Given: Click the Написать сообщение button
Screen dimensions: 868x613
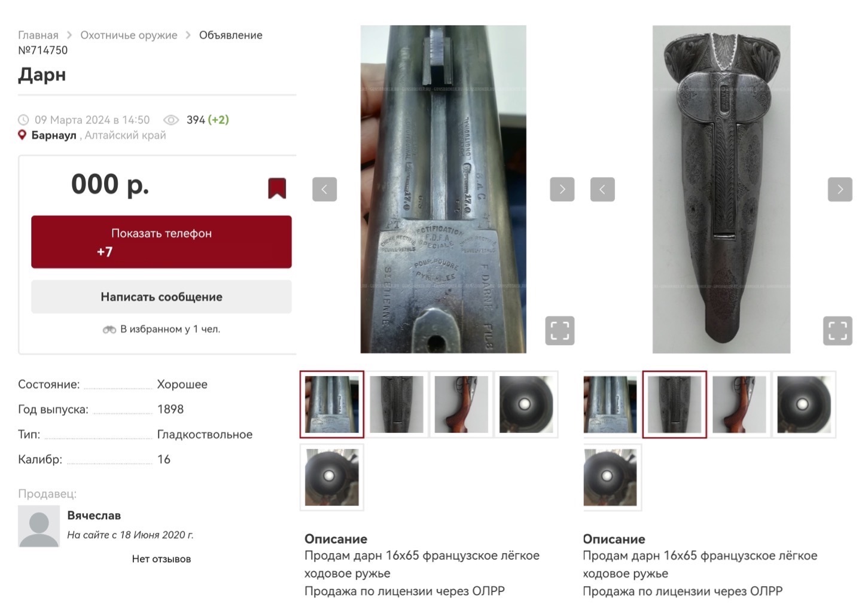Looking at the screenshot, I should pos(162,297).
